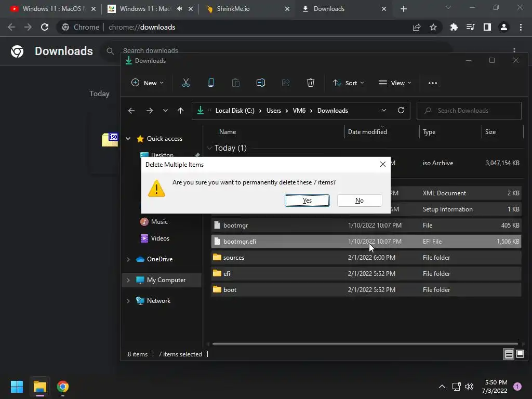Image resolution: width=532 pixels, height=399 pixels.
Task: Click the Copy icon in Explorer toolbar
Action: pyautogui.click(x=211, y=83)
